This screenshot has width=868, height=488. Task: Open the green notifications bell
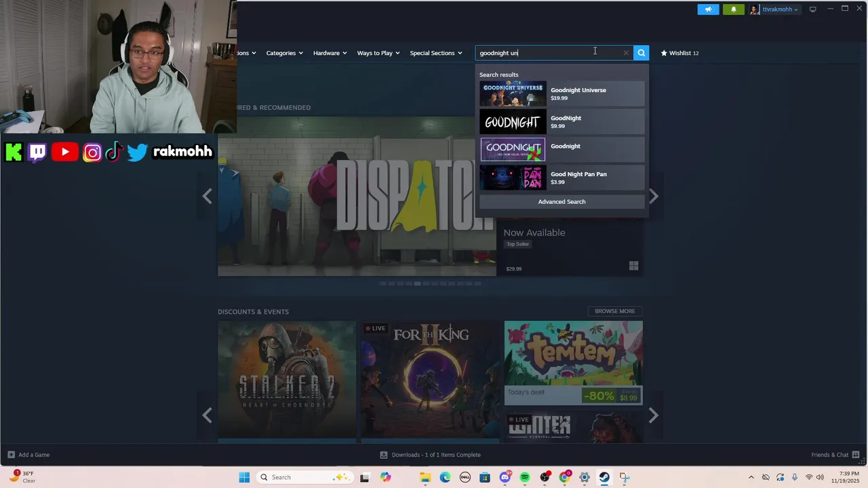(x=733, y=9)
